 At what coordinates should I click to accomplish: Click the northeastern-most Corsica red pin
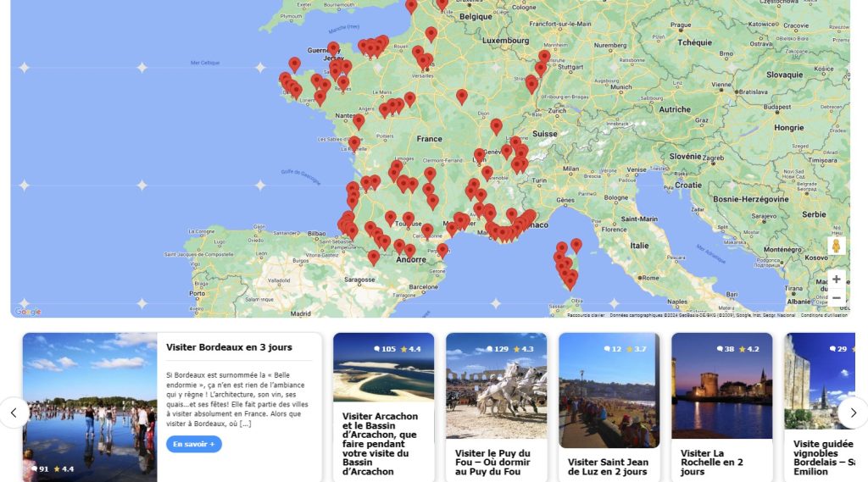click(576, 245)
